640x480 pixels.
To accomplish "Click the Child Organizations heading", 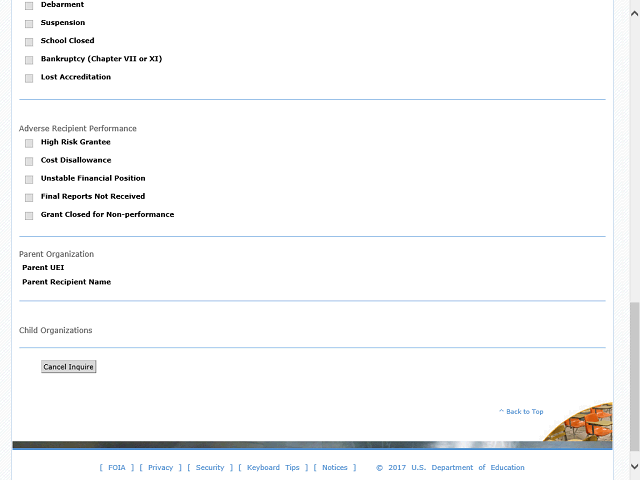I will pyautogui.click(x=56, y=330).
